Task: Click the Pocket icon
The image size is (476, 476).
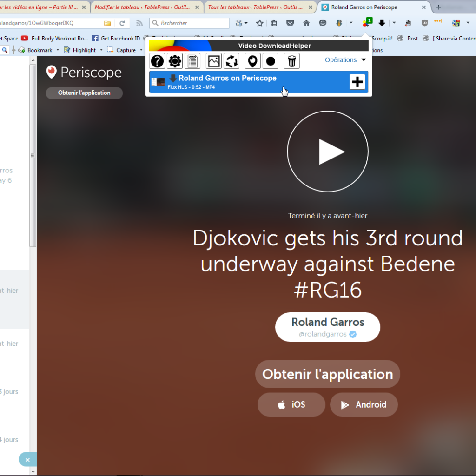Action: pos(290,23)
